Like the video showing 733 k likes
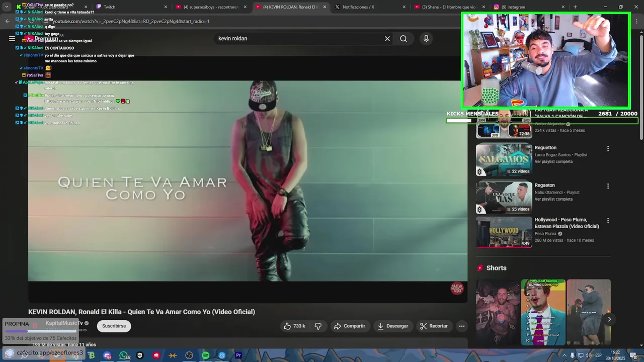Image resolution: width=644 pixels, height=362 pixels. (294, 326)
